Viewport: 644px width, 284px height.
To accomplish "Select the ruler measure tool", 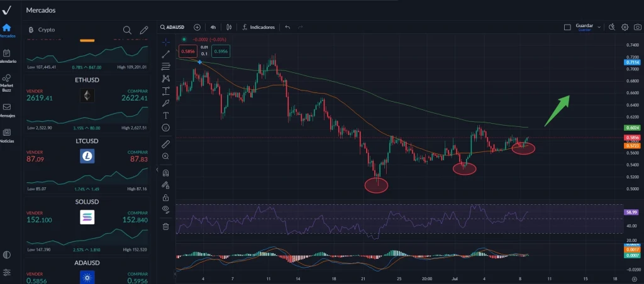I will (166, 144).
